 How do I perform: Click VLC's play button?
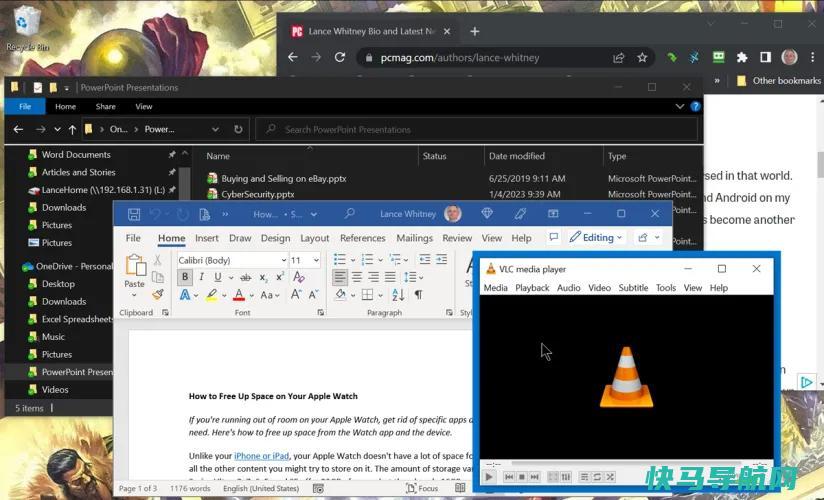(489, 477)
